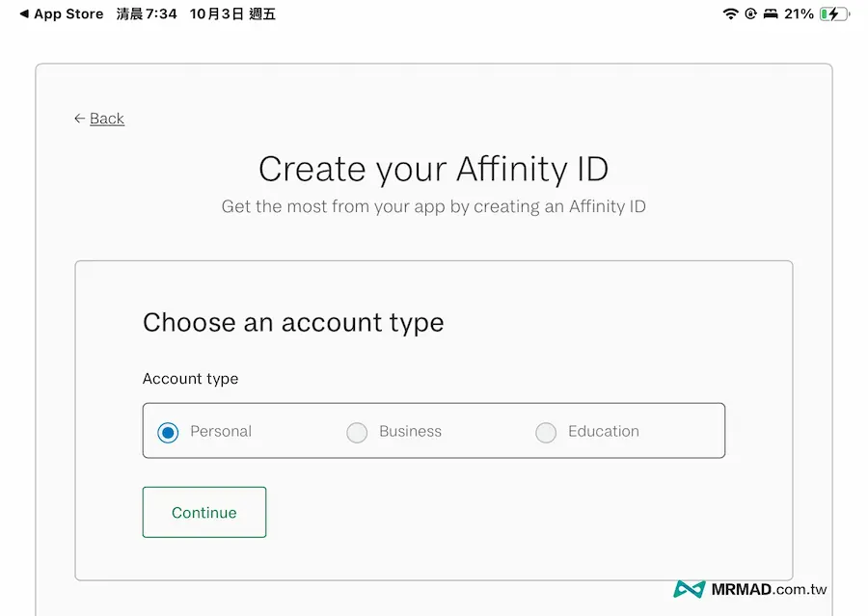
Task: Click the orientation lock icon in status bar
Action: 749,13
